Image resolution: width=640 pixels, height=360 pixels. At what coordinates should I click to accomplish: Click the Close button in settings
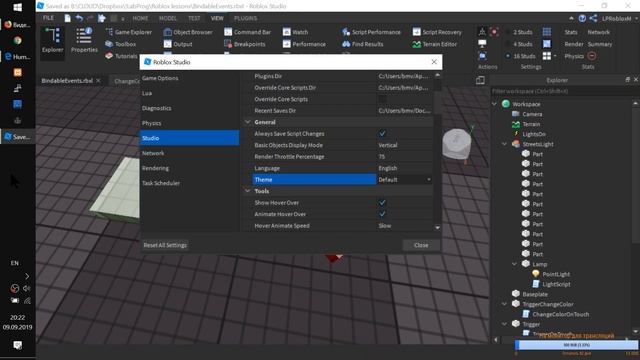click(x=421, y=245)
